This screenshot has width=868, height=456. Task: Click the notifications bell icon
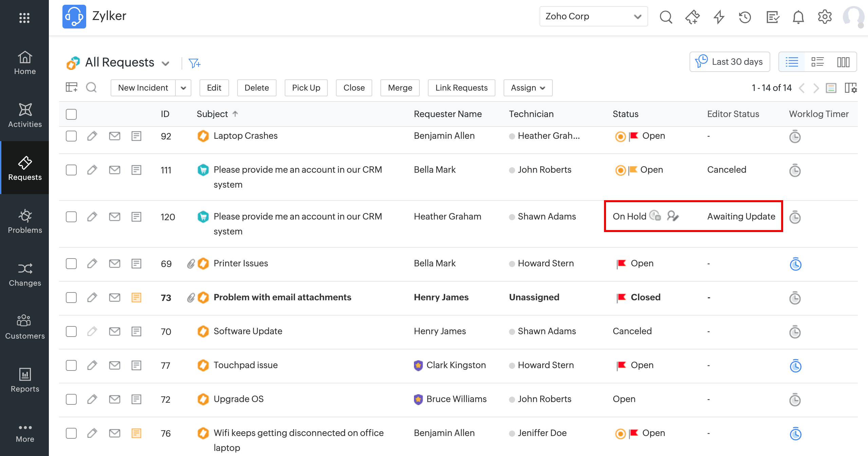[798, 17]
